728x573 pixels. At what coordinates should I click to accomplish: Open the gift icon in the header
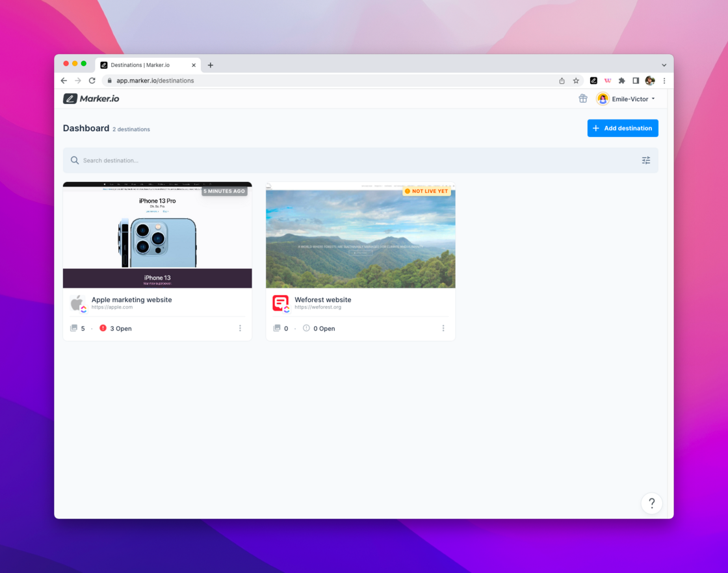click(x=582, y=98)
